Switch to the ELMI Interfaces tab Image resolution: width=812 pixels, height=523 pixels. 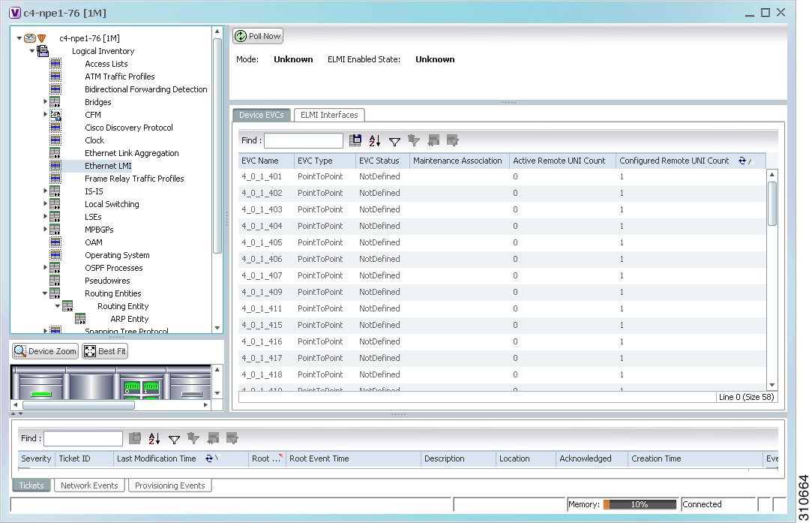point(329,115)
